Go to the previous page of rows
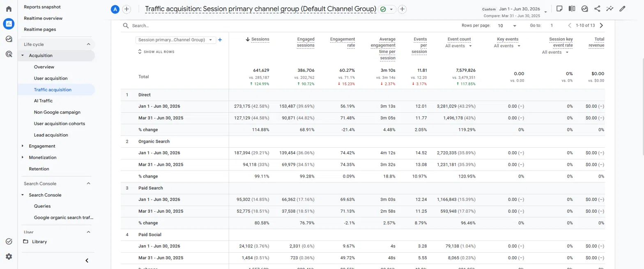The image size is (644, 269). click(x=570, y=25)
